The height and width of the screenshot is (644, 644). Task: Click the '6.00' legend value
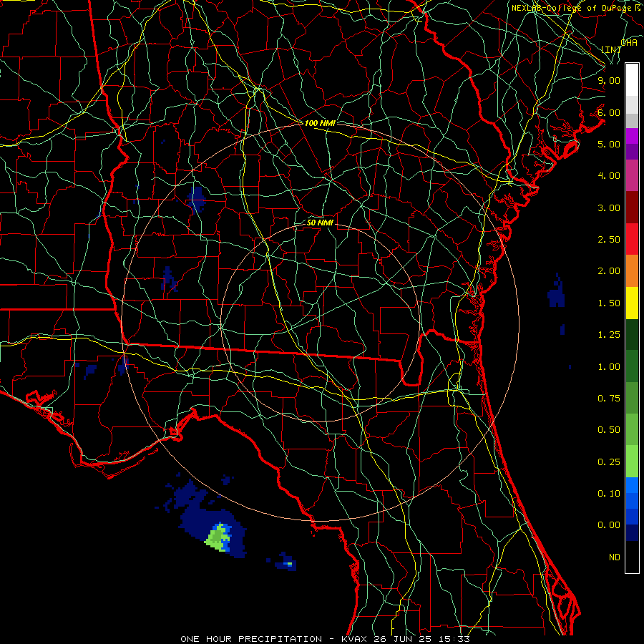(x=609, y=112)
